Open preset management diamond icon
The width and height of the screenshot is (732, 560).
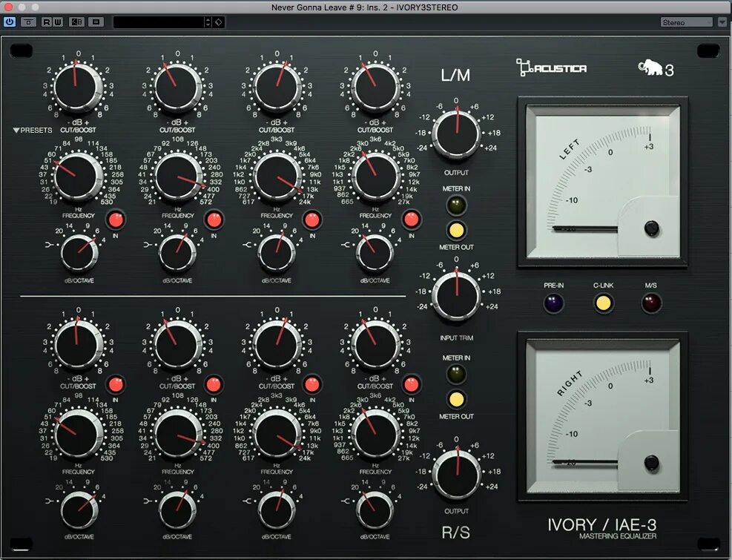[x=219, y=22]
